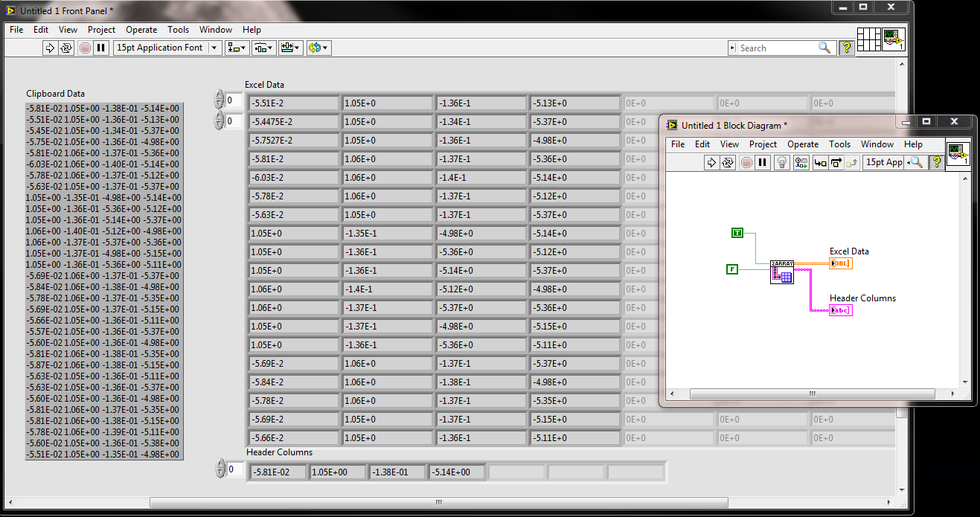Open the Operate menu in Front Panel
This screenshot has width=980, height=517.
141,30
